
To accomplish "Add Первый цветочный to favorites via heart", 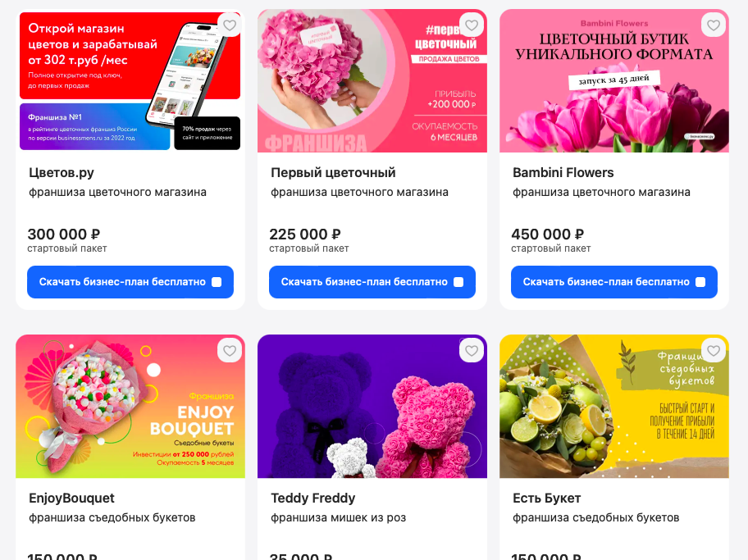I will (472, 25).
